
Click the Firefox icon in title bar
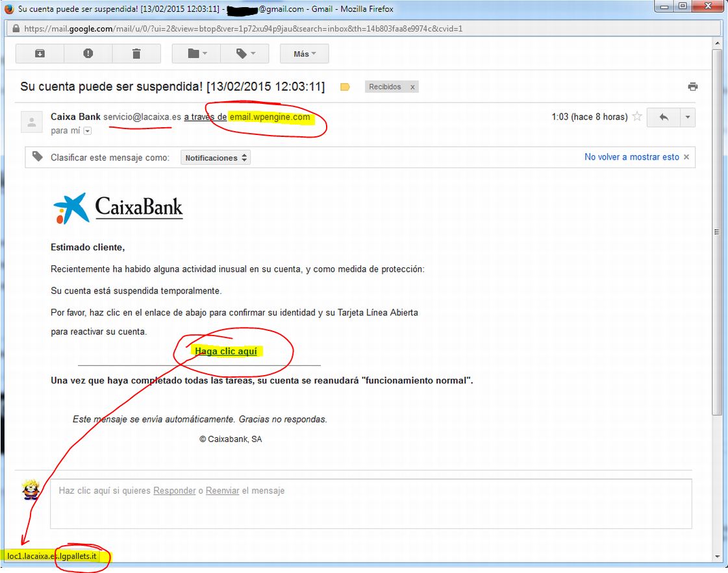tap(9, 9)
